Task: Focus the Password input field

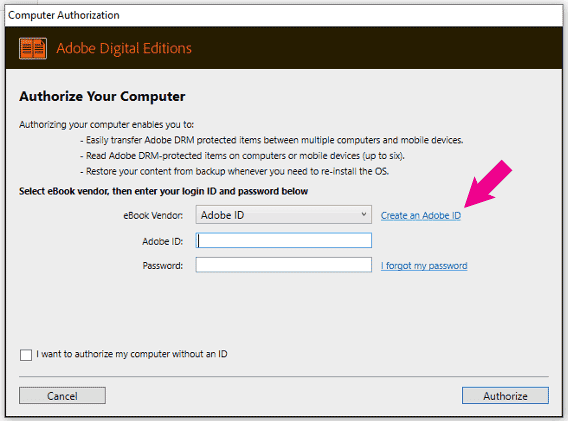Action: coord(284,265)
